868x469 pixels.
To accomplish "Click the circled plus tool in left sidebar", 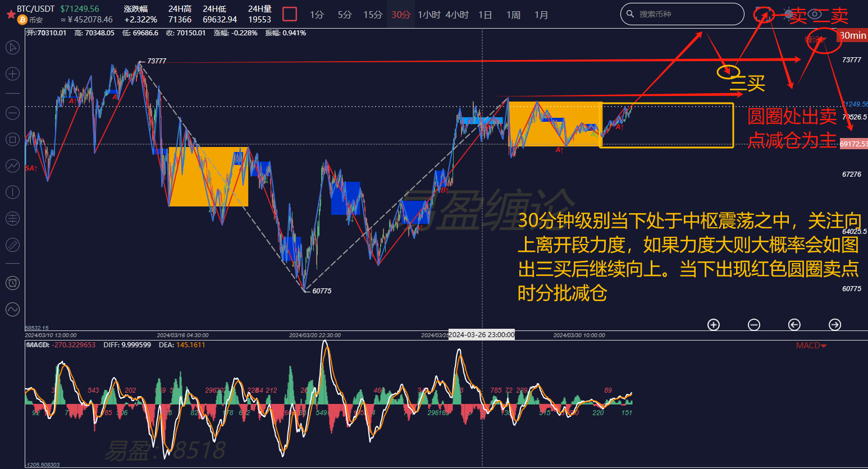I will pyautogui.click(x=12, y=73).
